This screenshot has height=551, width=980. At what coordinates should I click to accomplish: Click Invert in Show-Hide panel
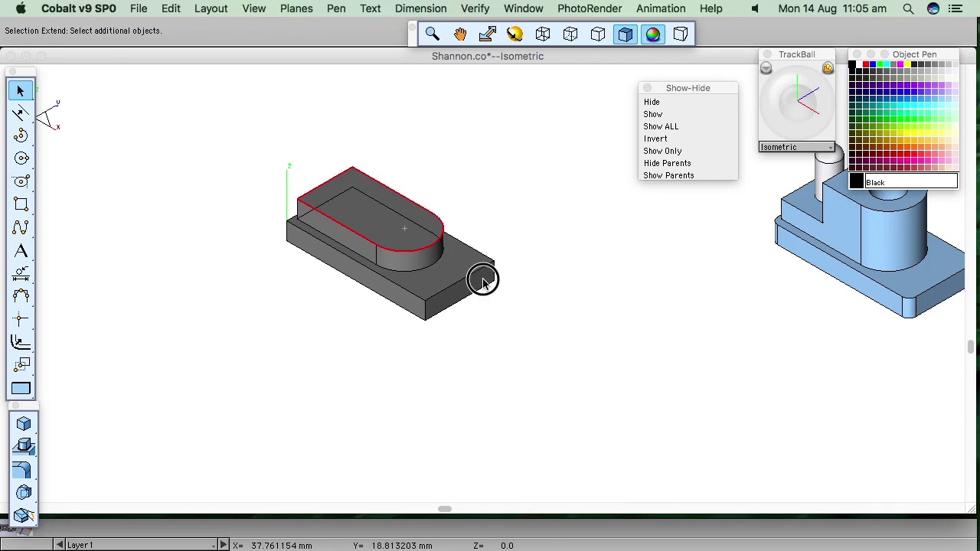655,139
